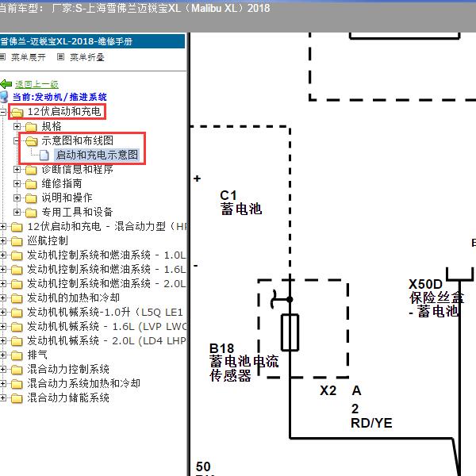Select 发动机机械系统-1.0升 item
Screen dimensions: 476x476
(105, 312)
